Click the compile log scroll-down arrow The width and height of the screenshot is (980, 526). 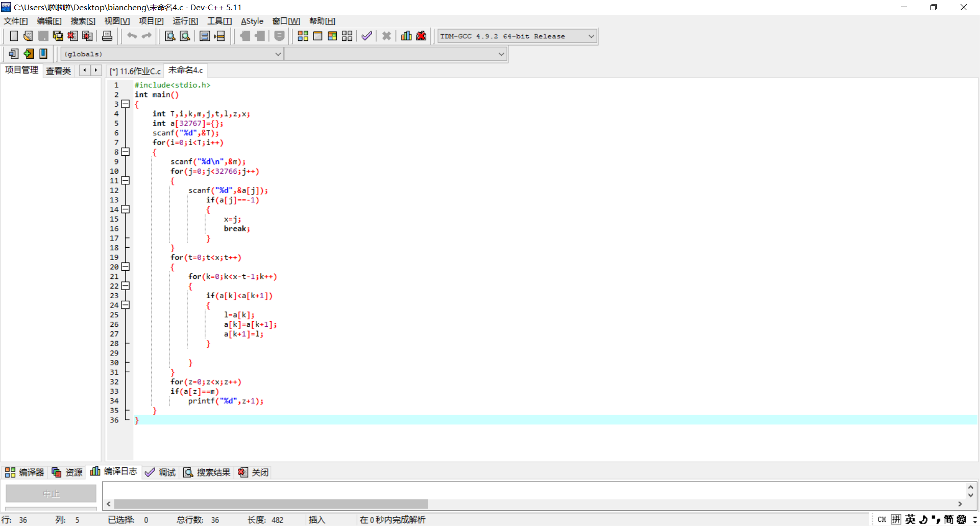click(x=971, y=495)
